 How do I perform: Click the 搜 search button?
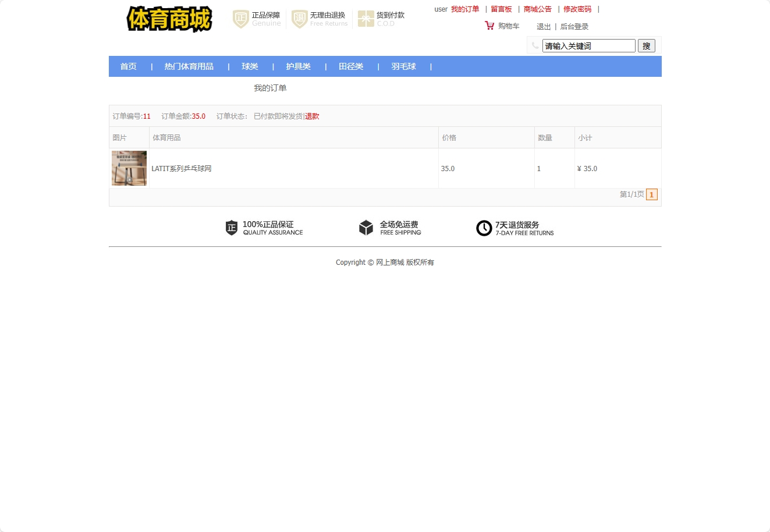pyautogui.click(x=646, y=45)
